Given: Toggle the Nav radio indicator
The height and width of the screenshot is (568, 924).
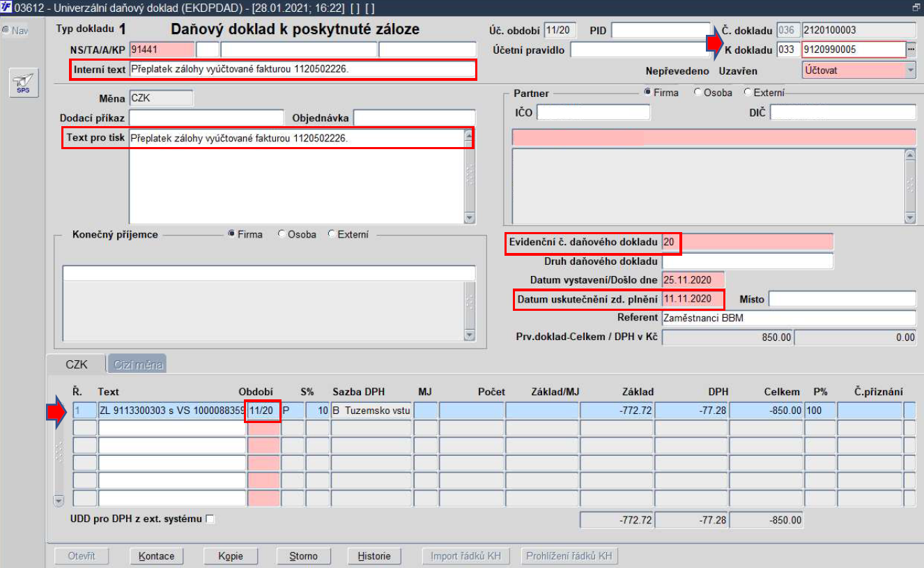Looking at the screenshot, I should (6, 31).
